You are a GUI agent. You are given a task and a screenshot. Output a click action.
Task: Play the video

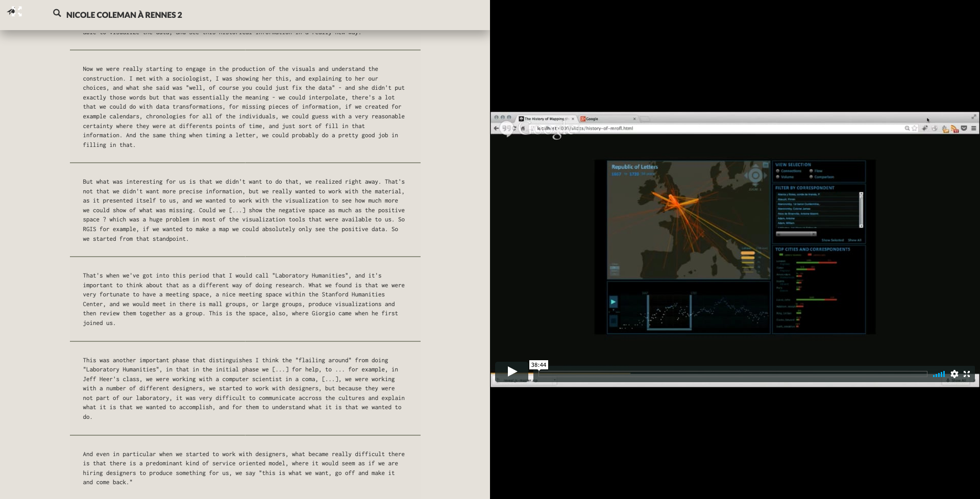pos(511,371)
